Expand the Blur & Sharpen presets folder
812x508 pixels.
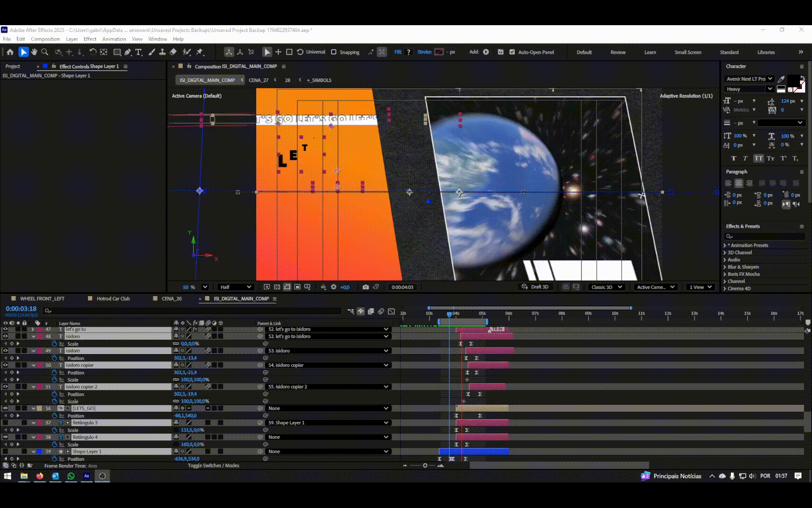pyautogui.click(x=725, y=267)
